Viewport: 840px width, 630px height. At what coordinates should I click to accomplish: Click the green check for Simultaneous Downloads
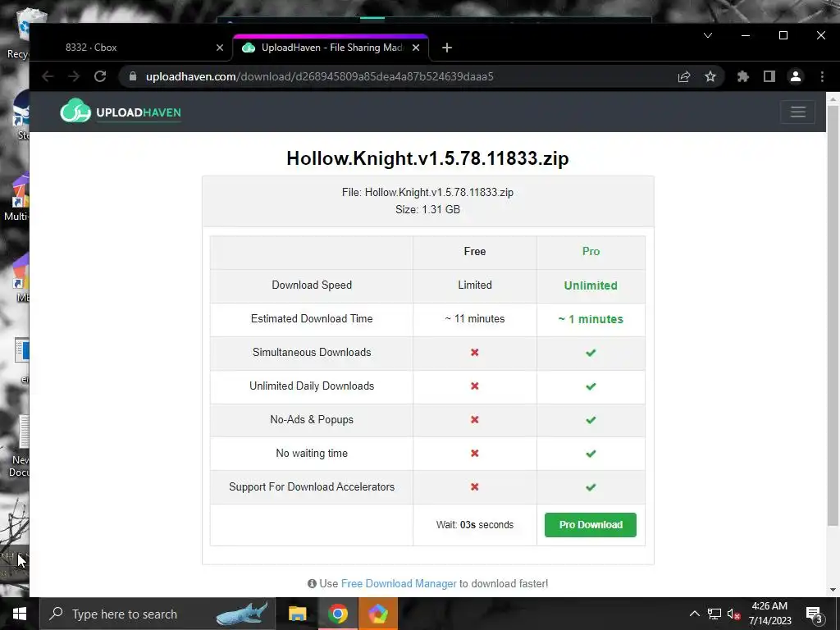click(x=591, y=353)
